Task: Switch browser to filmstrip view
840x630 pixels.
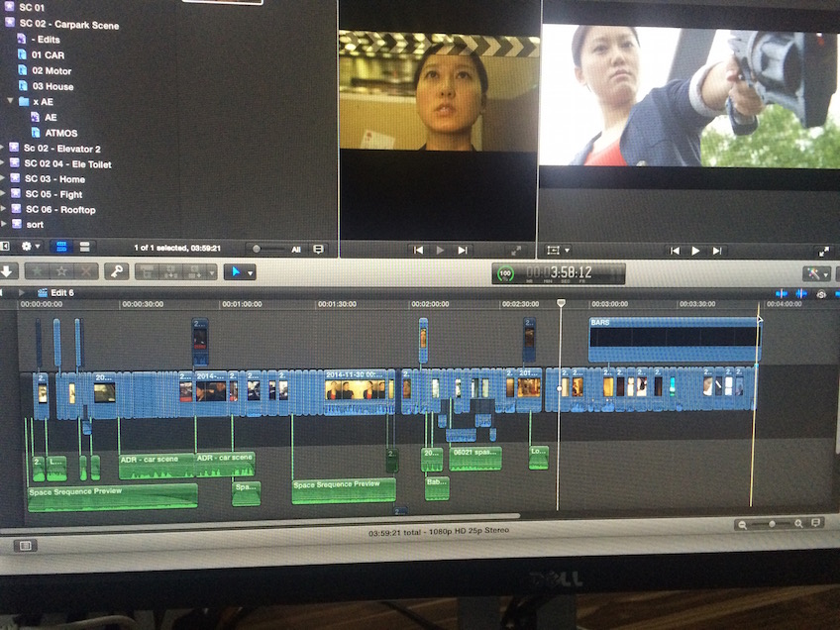Action: point(60,247)
